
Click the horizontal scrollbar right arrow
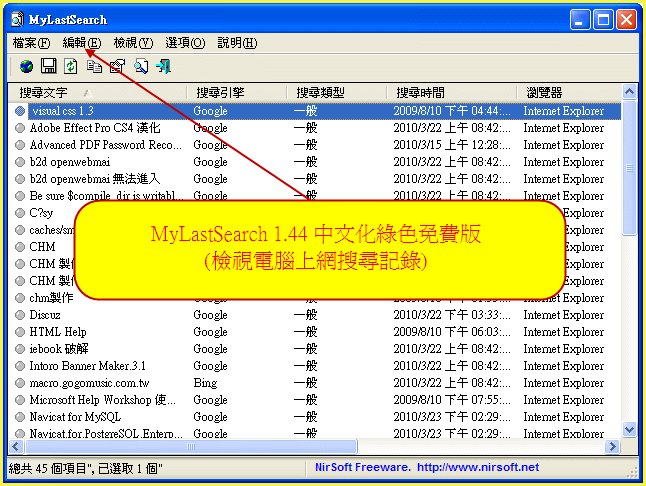[612, 446]
